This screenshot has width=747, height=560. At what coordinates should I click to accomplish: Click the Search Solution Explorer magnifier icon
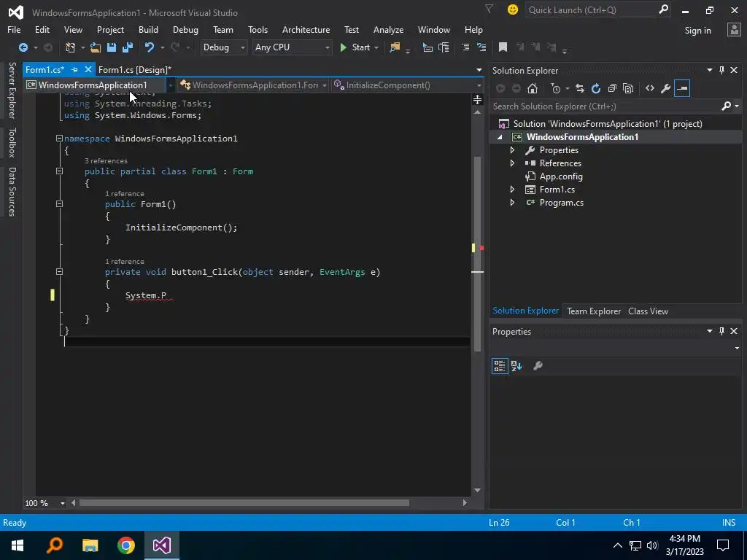[726, 106]
